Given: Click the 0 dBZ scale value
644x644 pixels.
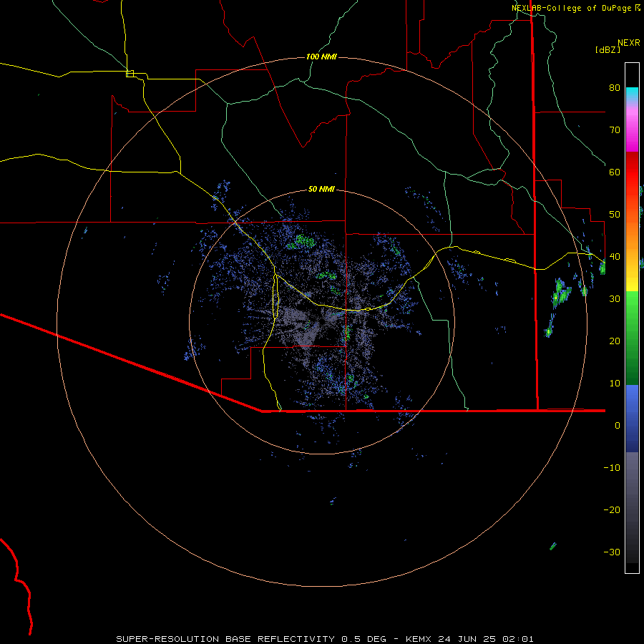Looking at the screenshot, I should 618,426.
